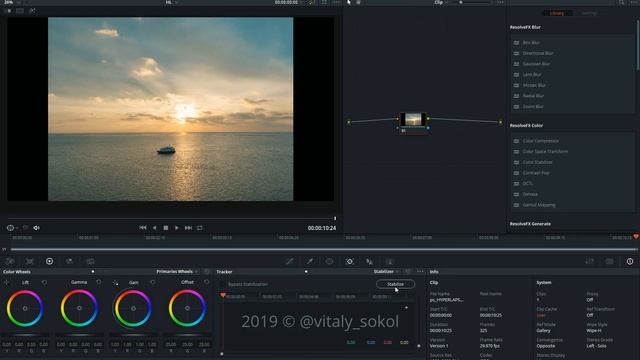Open the Camera Raw palette icon

point(10,261)
